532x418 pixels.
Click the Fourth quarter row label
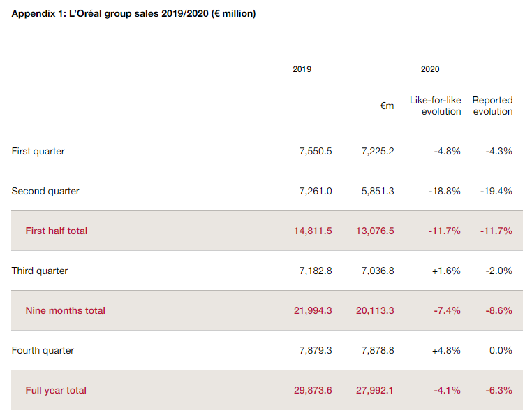[x=43, y=350]
